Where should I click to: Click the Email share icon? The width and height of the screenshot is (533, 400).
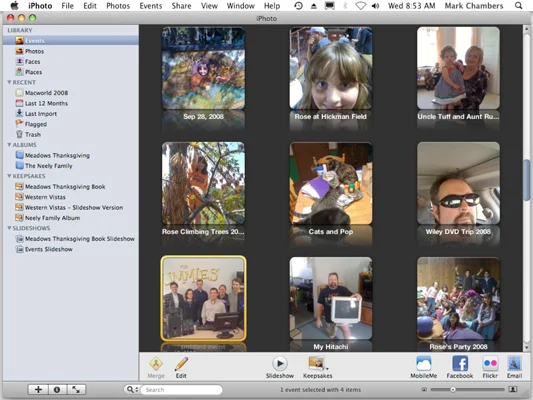coord(514,364)
